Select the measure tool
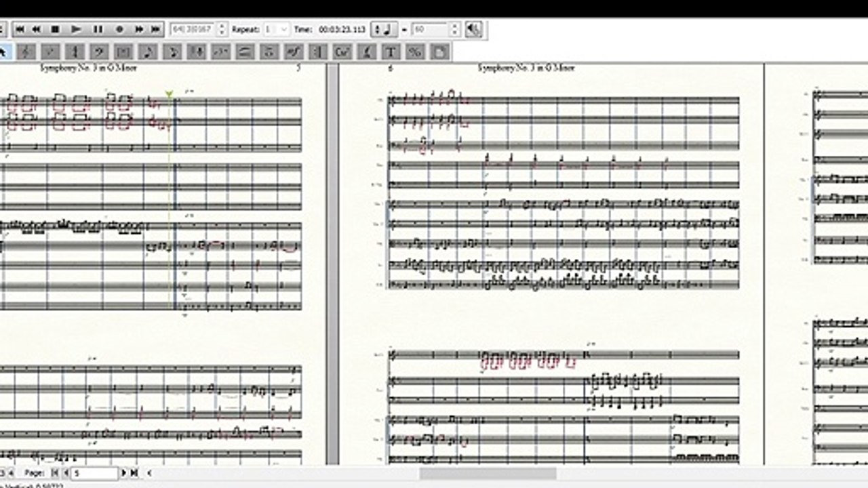Viewport: 868px width, 488px height. [123, 52]
